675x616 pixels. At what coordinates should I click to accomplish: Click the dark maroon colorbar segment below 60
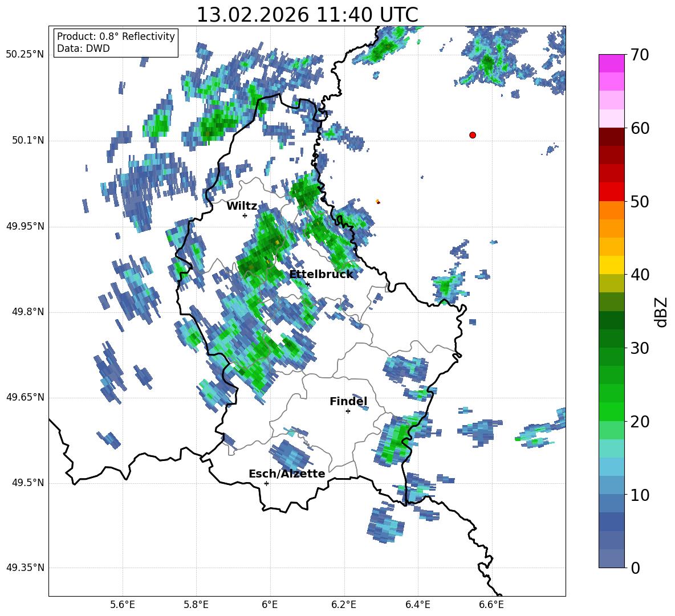tap(611, 137)
